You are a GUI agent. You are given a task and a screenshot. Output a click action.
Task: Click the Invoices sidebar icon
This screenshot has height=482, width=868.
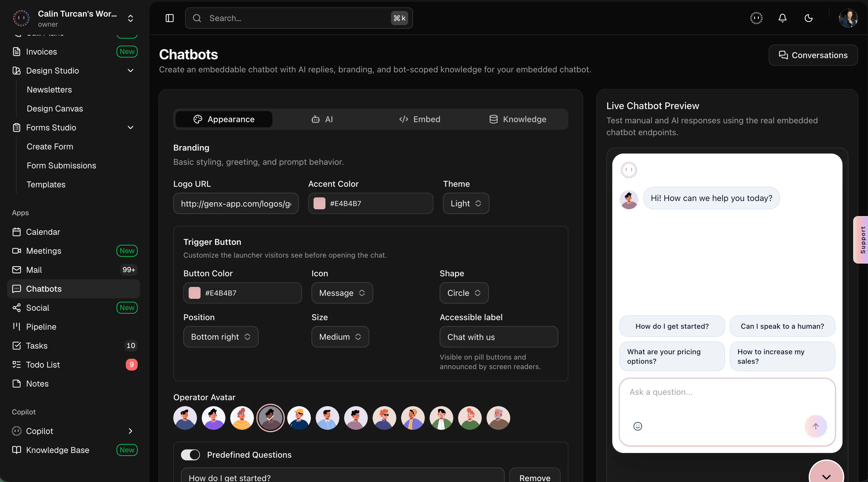(x=17, y=52)
